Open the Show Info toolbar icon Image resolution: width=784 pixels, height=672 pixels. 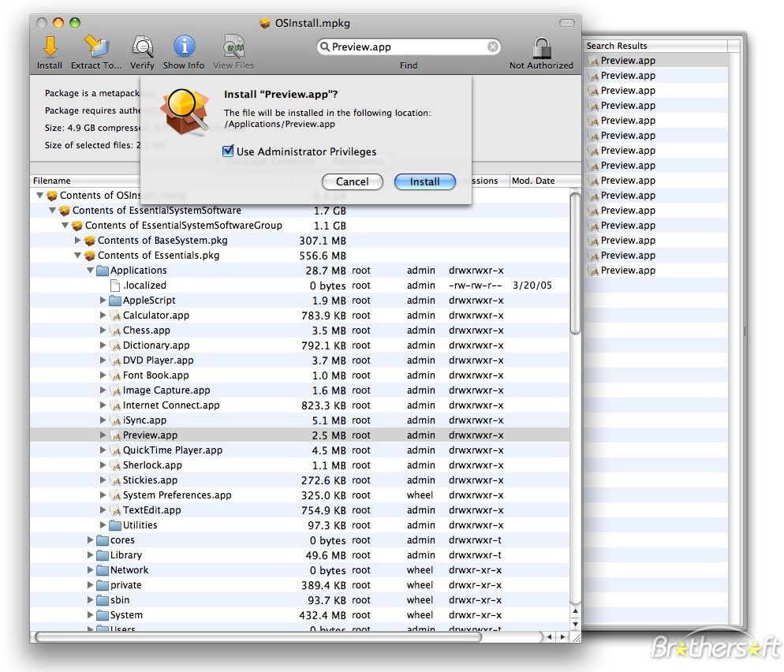184,47
